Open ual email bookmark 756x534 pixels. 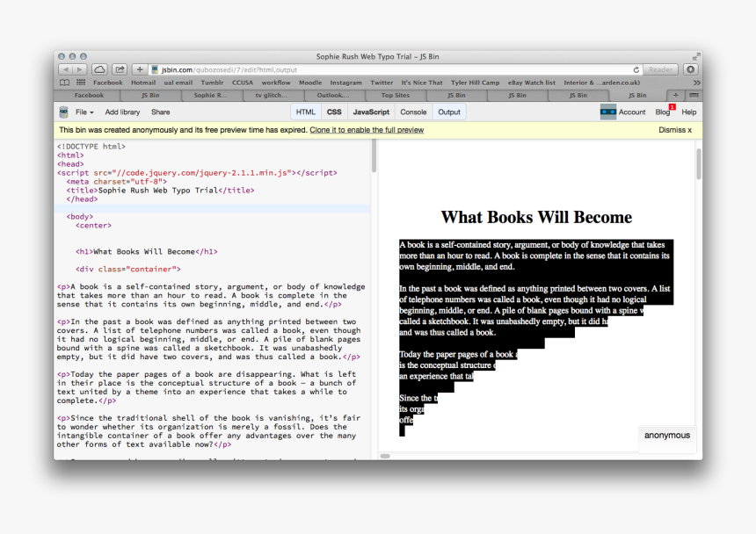pos(178,83)
